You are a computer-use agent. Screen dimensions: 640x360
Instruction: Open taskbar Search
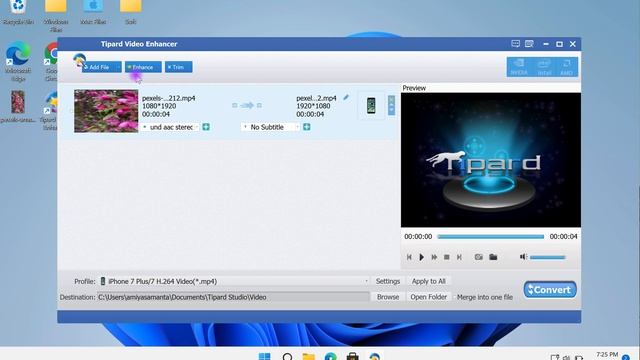pyautogui.click(x=287, y=357)
